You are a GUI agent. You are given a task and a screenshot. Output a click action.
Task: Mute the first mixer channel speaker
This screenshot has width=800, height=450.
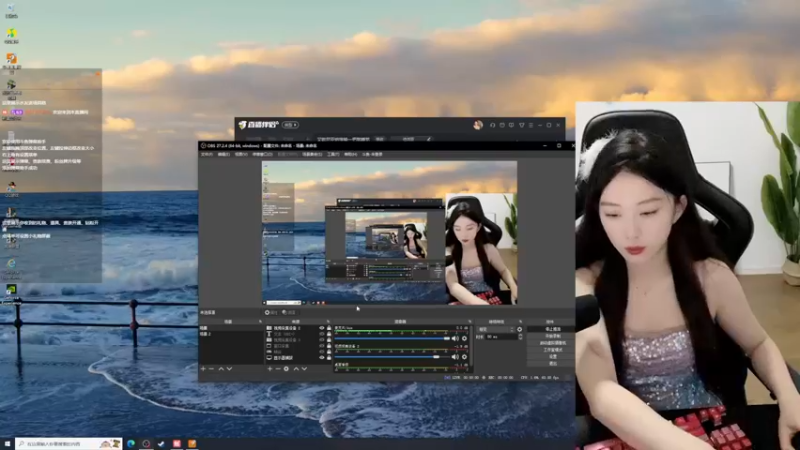[x=455, y=338]
